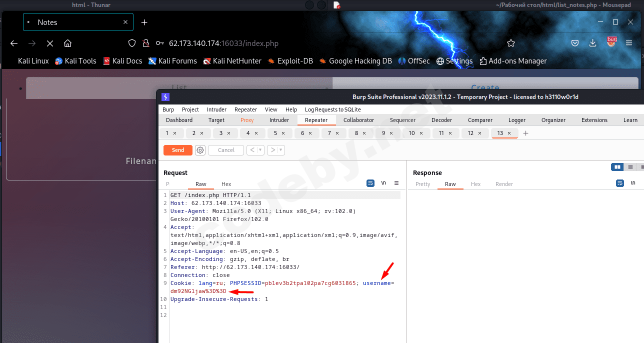
Task: Switch to the Decoder tab
Action: pos(441,120)
